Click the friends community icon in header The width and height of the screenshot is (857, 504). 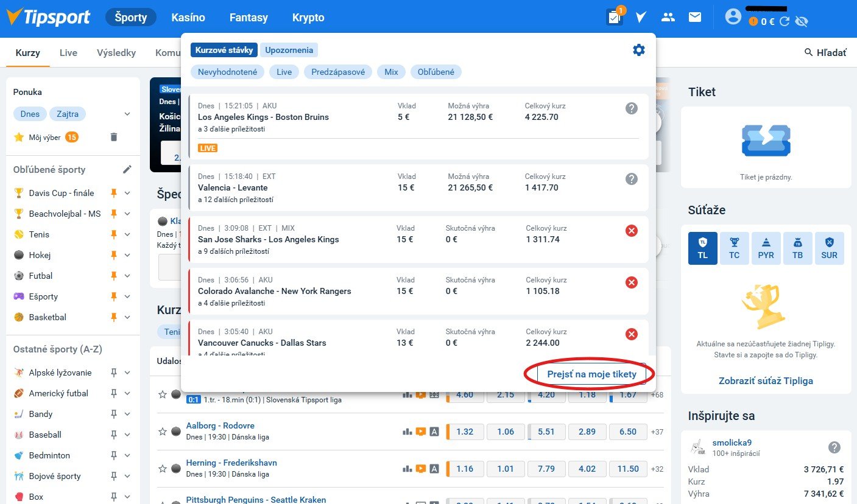[x=668, y=17]
